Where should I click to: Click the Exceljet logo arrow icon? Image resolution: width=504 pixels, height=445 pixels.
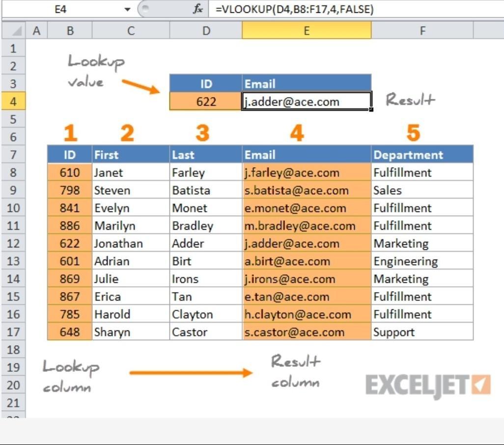coord(481,384)
